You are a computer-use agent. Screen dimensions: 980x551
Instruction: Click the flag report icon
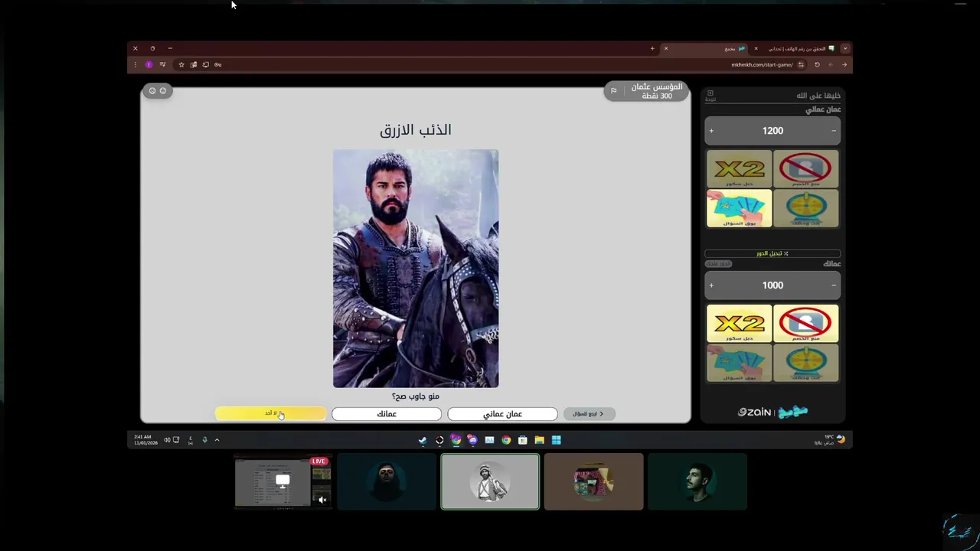(x=613, y=91)
